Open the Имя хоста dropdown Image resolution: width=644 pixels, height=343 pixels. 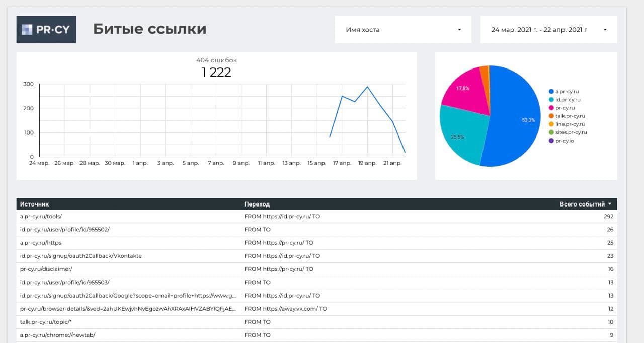[x=403, y=29]
